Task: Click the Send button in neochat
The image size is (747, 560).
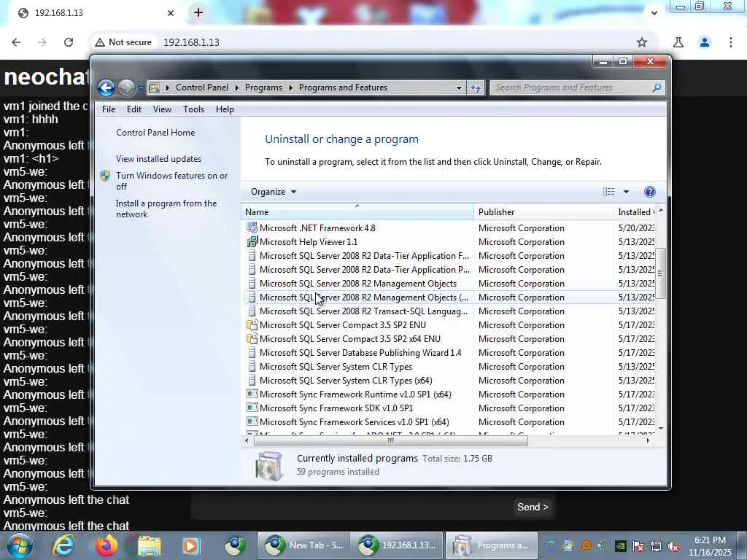Action: click(x=533, y=507)
